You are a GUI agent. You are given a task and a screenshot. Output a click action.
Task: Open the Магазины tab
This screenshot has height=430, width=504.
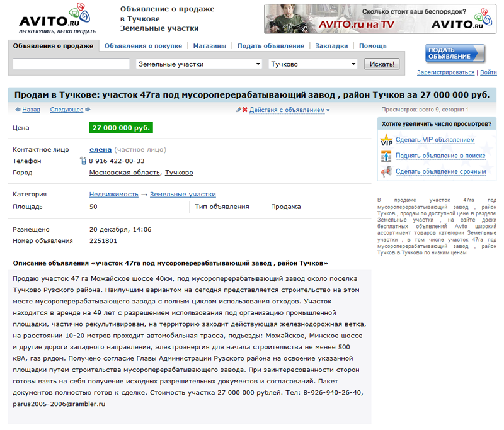tap(210, 46)
